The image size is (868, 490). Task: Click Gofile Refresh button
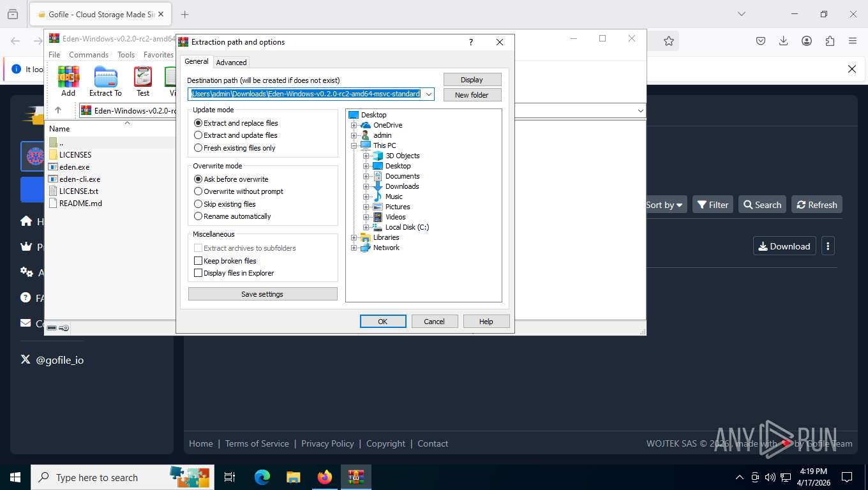[817, 205]
